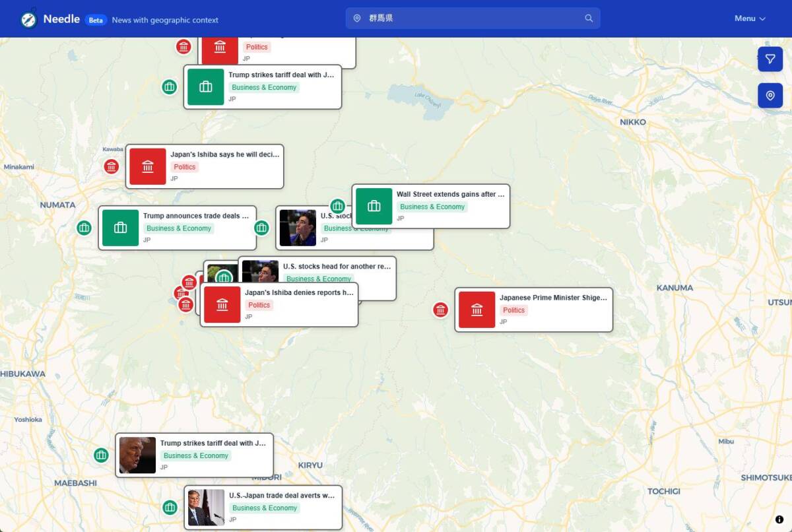
Task: Click green briefcase icon on top tariff deal card
Action: point(206,86)
